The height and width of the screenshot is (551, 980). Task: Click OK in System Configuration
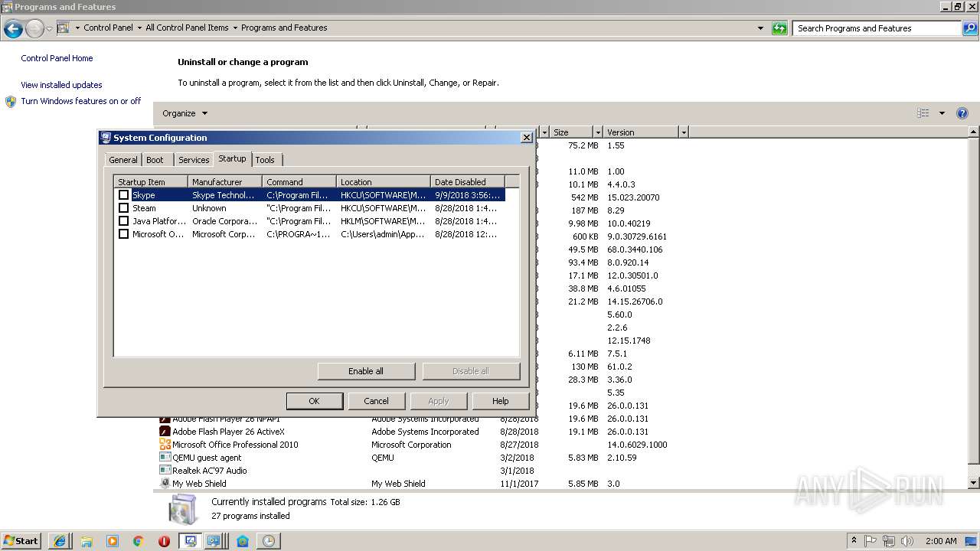click(x=314, y=401)
